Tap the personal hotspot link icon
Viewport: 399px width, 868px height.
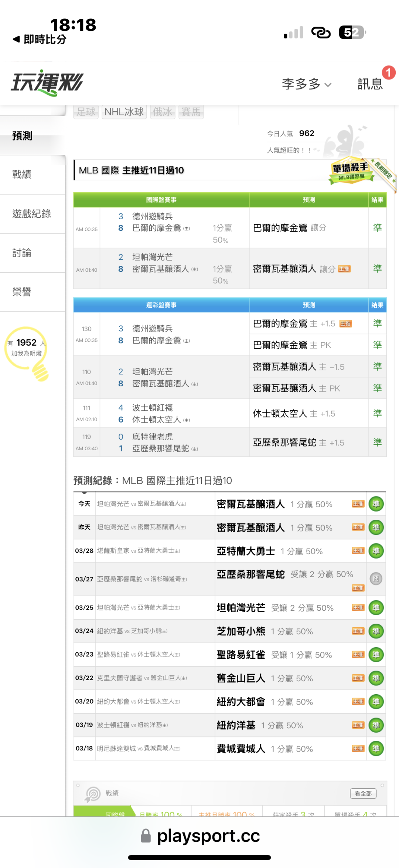(321, 33)
